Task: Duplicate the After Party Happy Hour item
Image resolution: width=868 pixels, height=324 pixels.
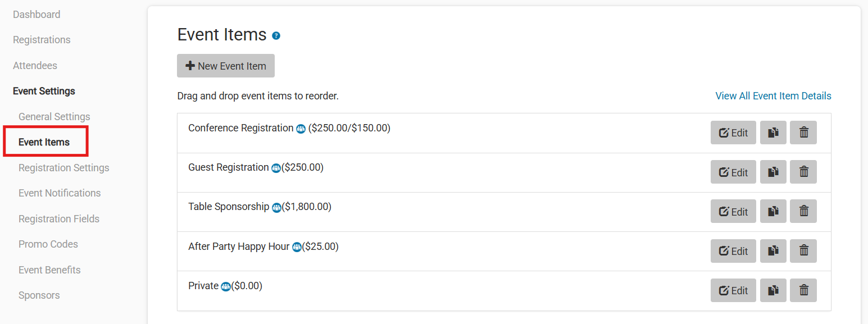Action: click(x=773, y=251)
